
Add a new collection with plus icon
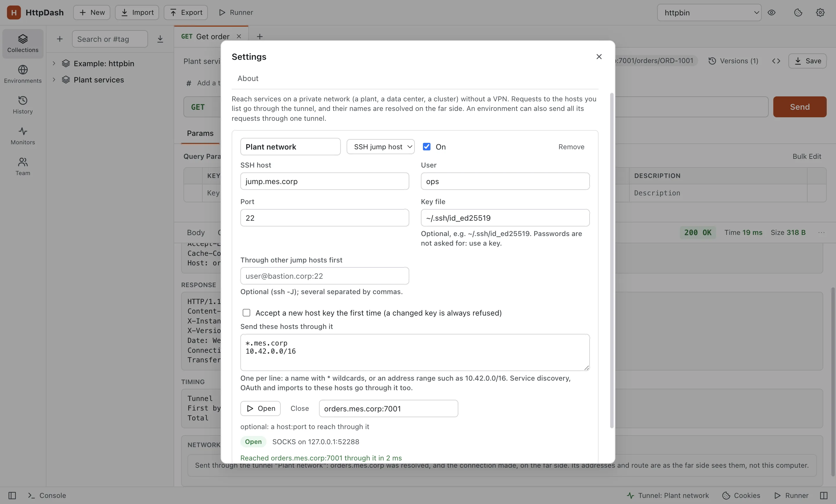(x=60, y=39)
